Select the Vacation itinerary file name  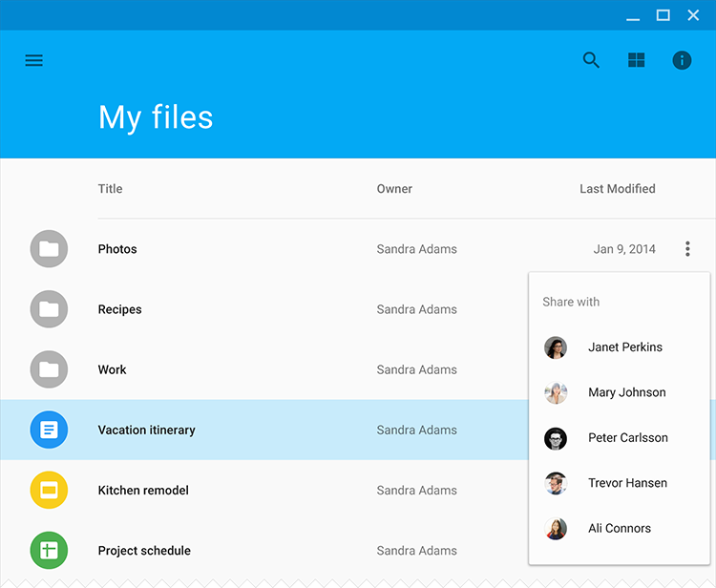147,430
